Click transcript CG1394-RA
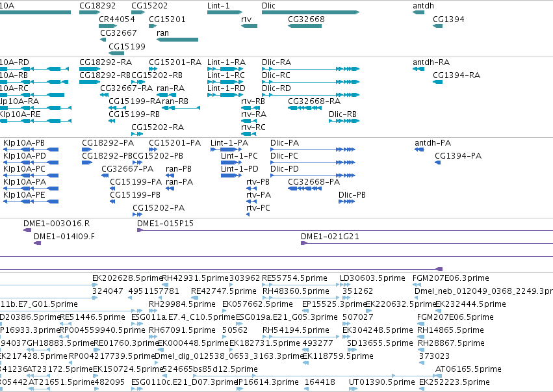 (x=456, y=75)
